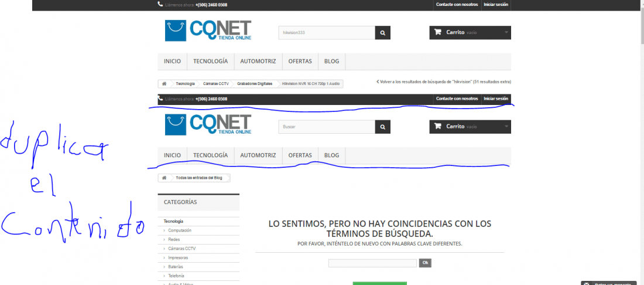The height and width of the screenshot is (285, 644).
Task: Click the lower Carrito shopping cart icon
Action: [x=438, y=126]
